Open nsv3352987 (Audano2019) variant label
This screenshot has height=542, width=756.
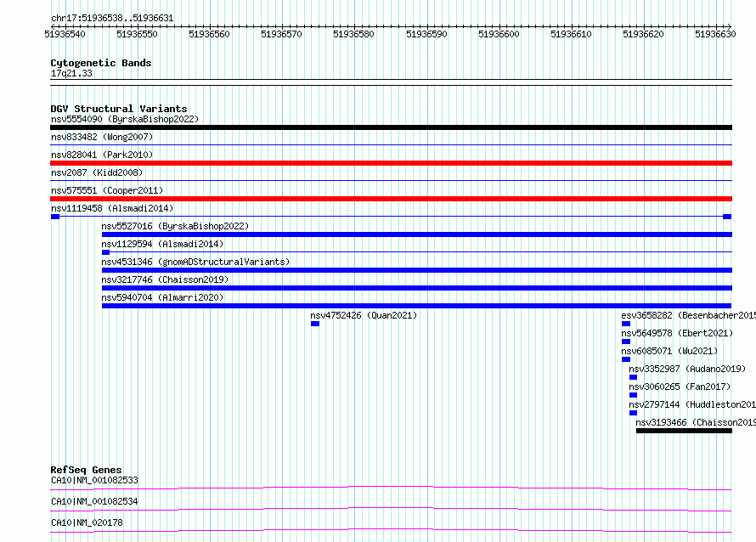pyautogui.click(x=687, y=369)
